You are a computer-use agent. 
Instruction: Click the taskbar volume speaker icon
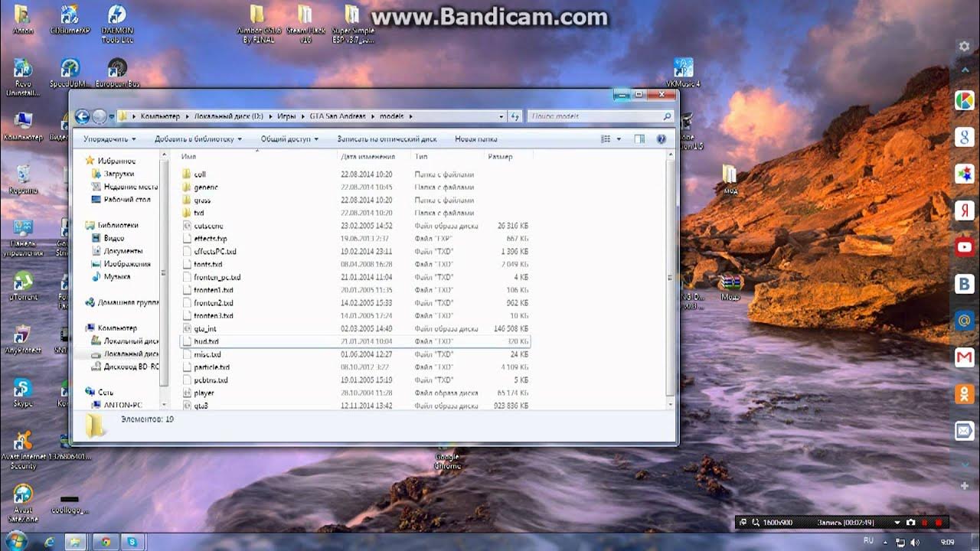tap(914, 542)
